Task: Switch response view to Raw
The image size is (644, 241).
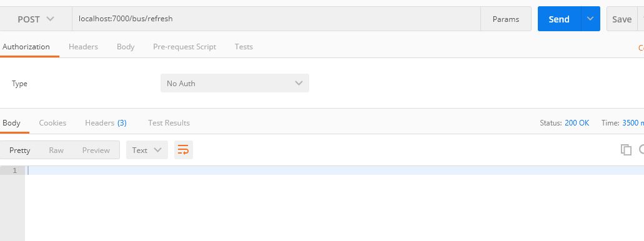Action: tap(56, 150)
